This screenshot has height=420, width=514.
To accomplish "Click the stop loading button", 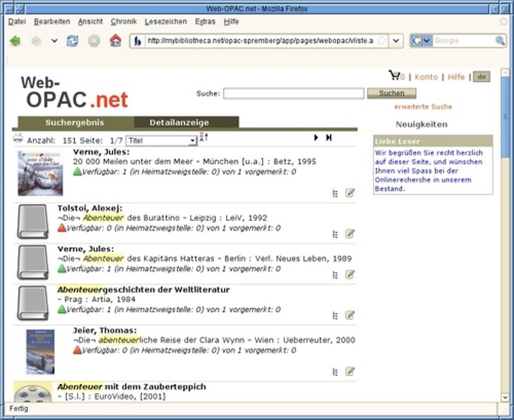I will point(94,41).
